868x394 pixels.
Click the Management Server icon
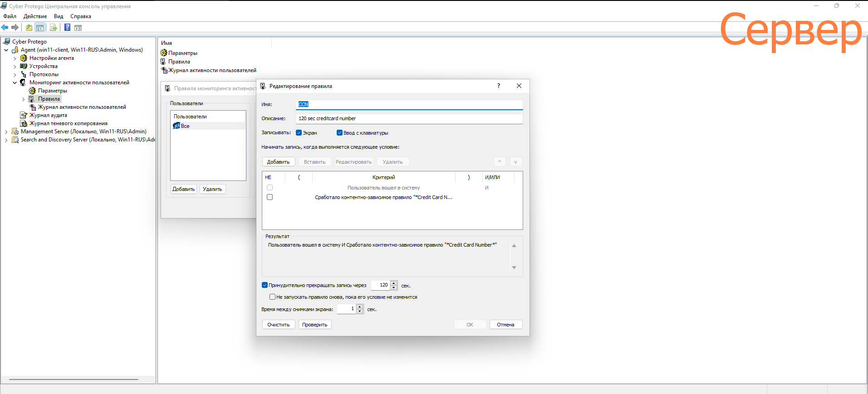click(15, 131)
